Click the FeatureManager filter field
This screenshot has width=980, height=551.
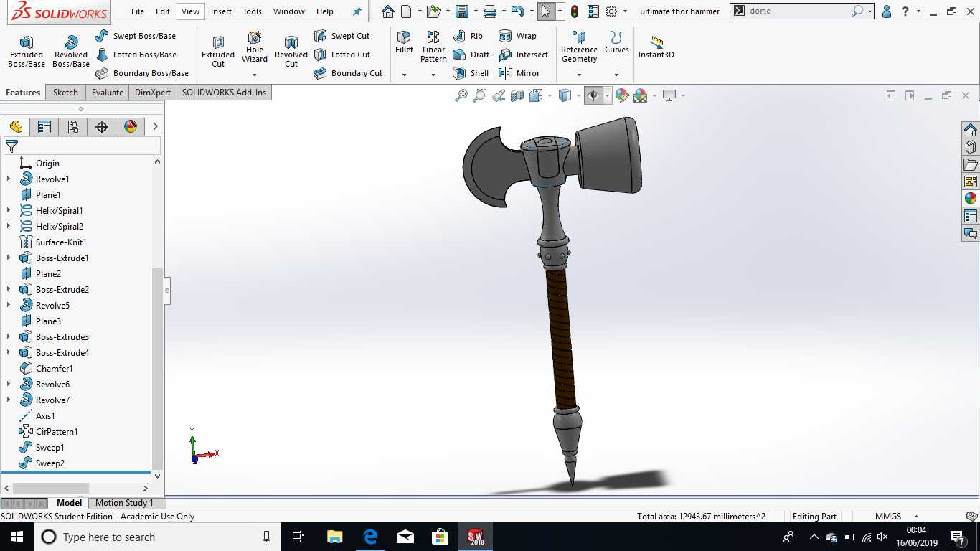(82, 146)
